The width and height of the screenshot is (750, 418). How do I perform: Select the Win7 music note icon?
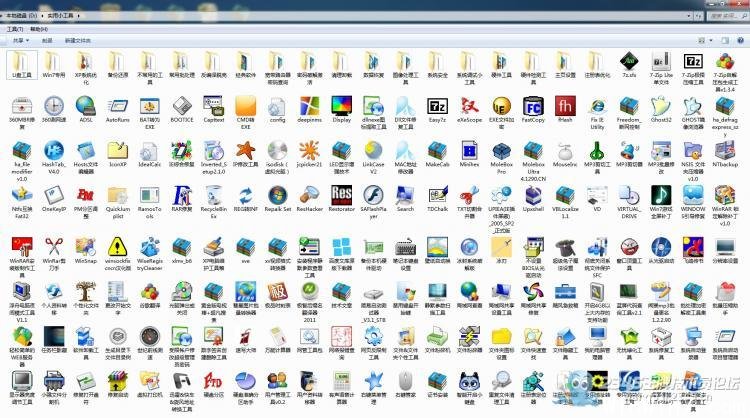(x=661, y=196)
